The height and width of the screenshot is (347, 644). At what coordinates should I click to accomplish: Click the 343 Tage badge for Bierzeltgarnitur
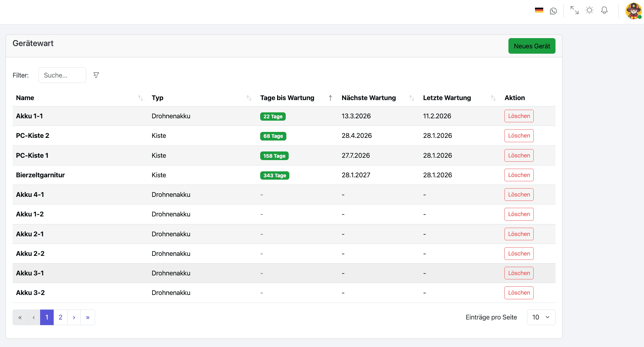(x=274, y=175)
